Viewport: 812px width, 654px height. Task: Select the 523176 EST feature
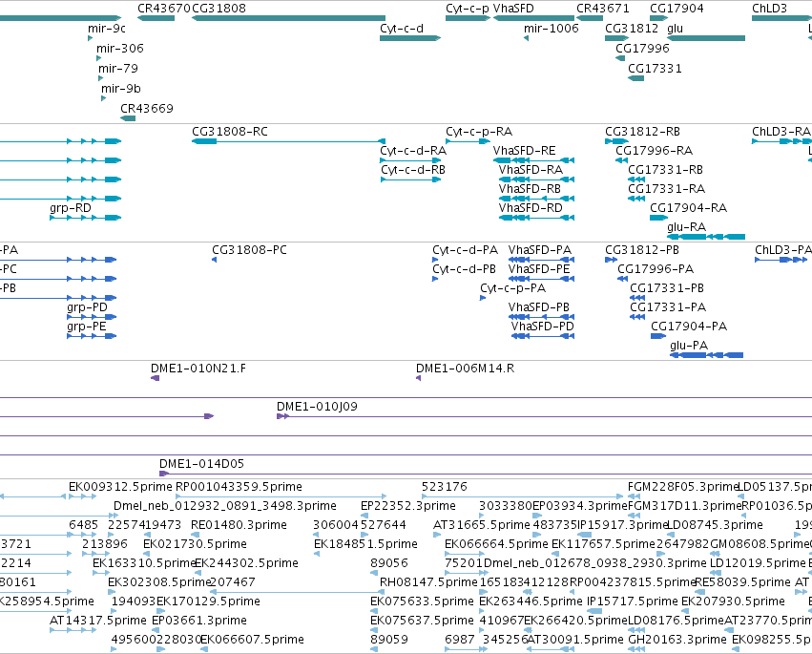(x=523, y=496)
